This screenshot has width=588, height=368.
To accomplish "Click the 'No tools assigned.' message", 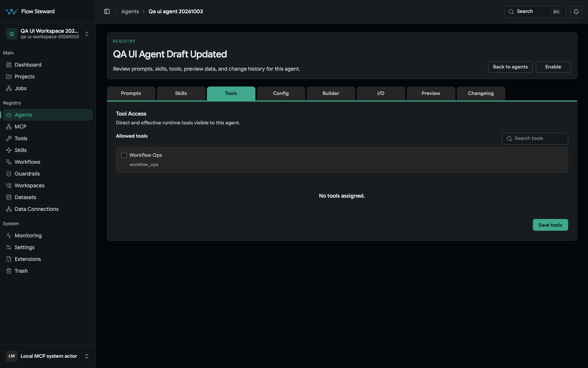I will pyautogui.click(x=342, y=196).
